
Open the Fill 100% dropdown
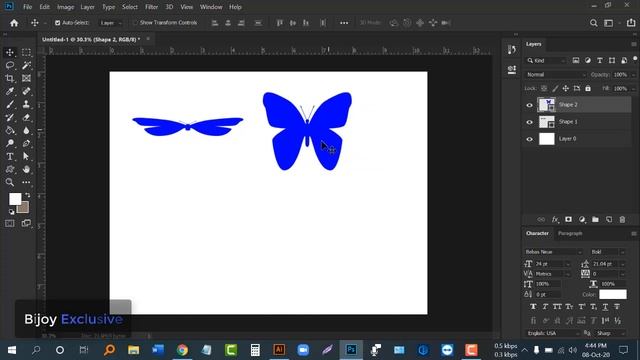tap(633, 89)
